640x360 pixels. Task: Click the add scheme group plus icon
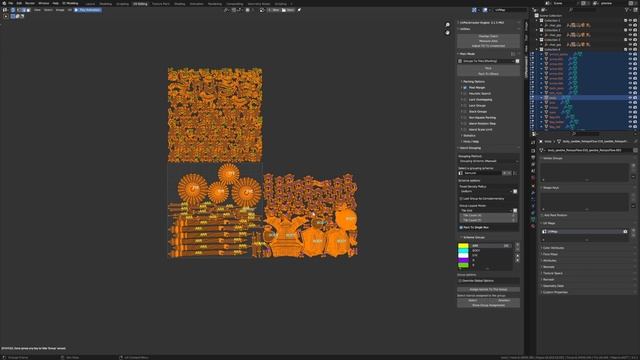(x=517, y=245)
